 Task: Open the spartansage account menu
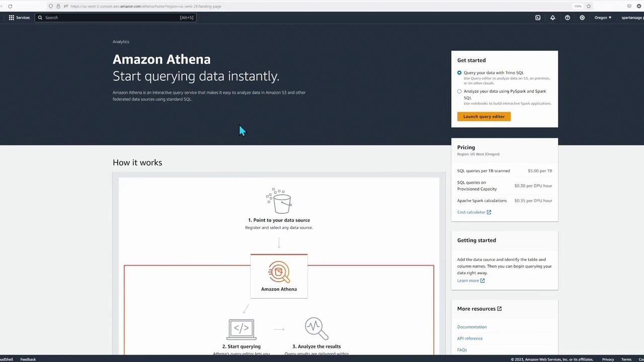(x=632, y=18)
